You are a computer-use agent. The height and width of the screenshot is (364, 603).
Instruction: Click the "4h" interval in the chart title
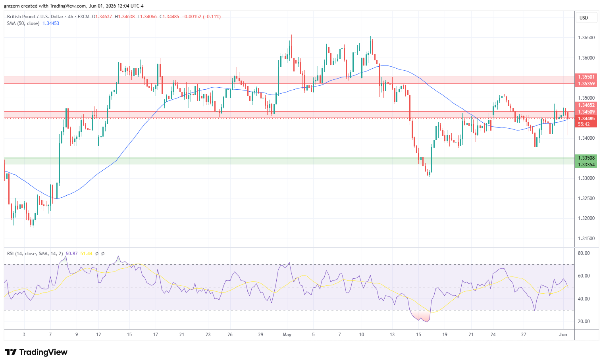click(x=71, y=17)
